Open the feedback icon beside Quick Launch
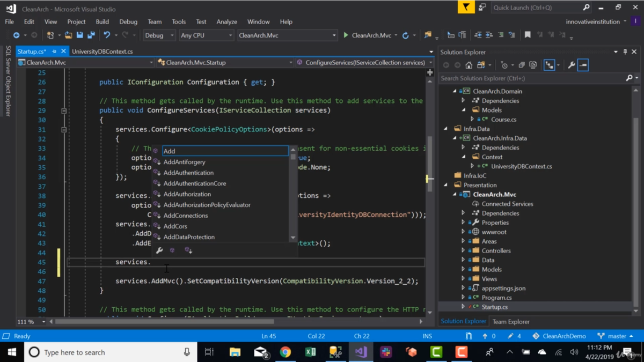The image size is (644, 362). (482, 8)
